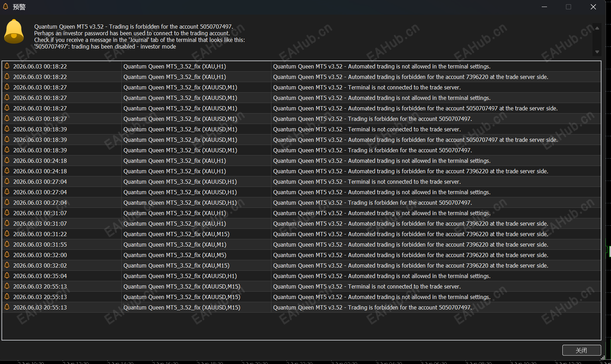Click source cell 'Quantum Queen MT5_3.52_fix (XAU,M1)'
The image size is (611, 364).
click(175, 245)
